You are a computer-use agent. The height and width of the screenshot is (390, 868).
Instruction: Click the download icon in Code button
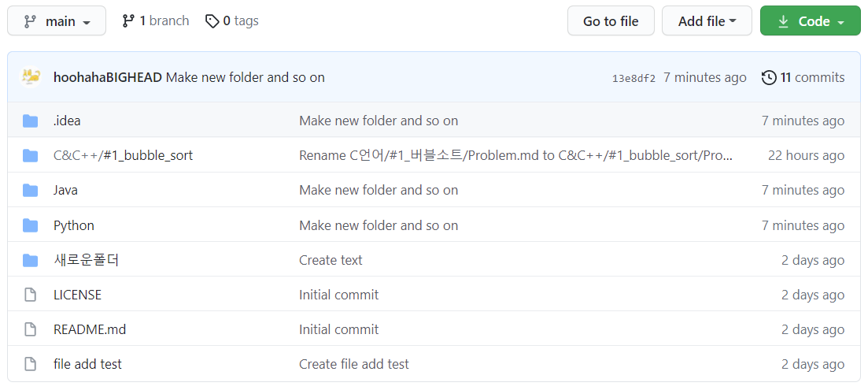tap(783, 21)
